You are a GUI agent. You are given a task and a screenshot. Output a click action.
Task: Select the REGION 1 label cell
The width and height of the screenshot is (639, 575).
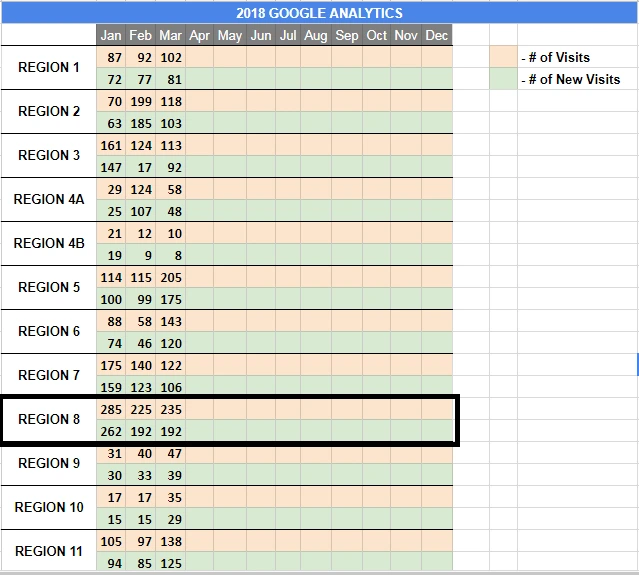pyautogui.click(x=49, y=67)
